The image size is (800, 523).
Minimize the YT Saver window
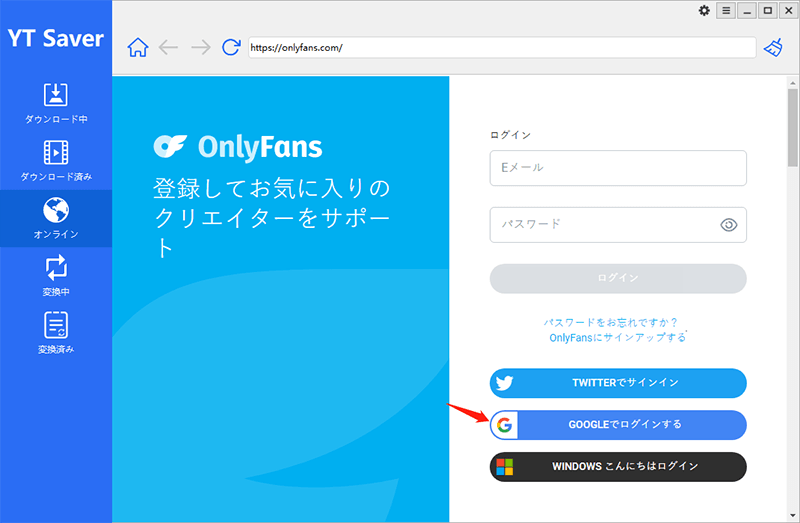[x=747, y=10]
